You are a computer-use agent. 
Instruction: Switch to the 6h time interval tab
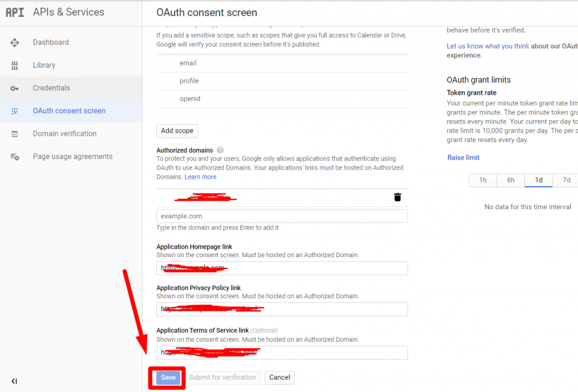tap(510, 180)
